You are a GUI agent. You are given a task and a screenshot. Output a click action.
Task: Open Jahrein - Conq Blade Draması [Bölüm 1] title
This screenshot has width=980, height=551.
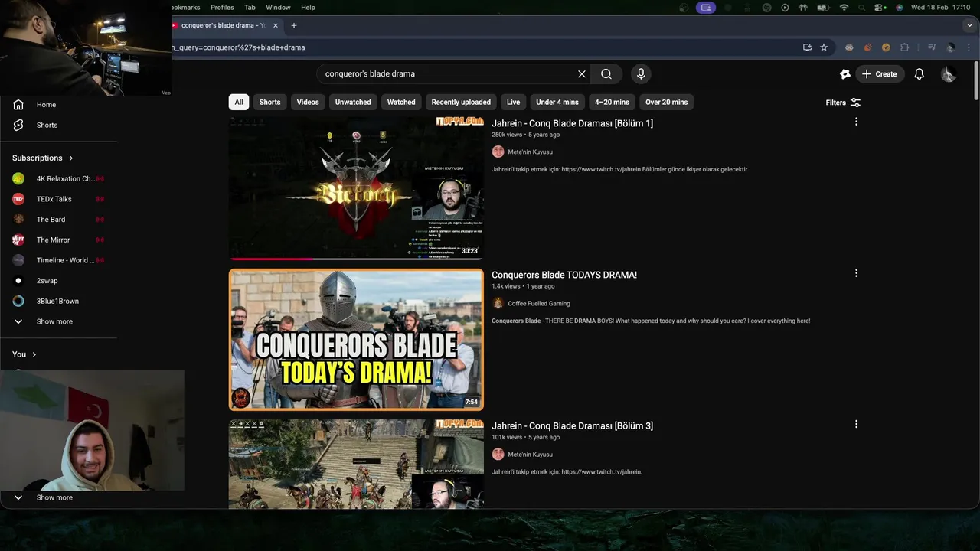point(572,123)
